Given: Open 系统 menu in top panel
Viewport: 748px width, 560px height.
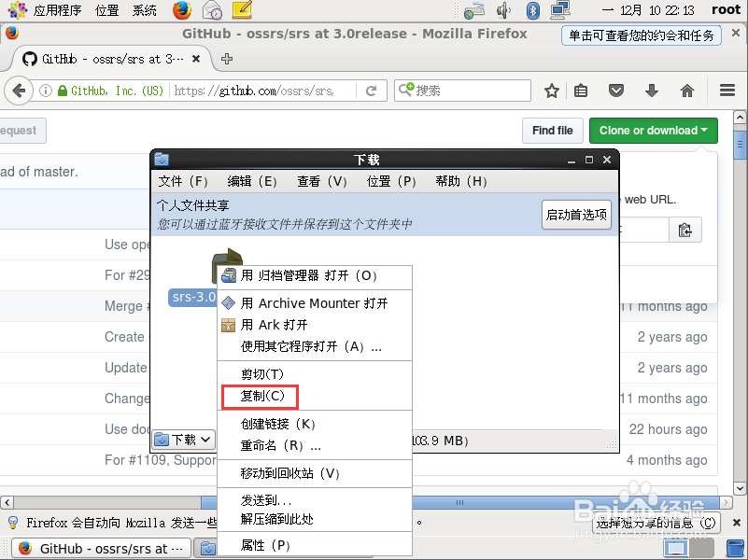Looking at the screenshot, I should click(145, 10).
